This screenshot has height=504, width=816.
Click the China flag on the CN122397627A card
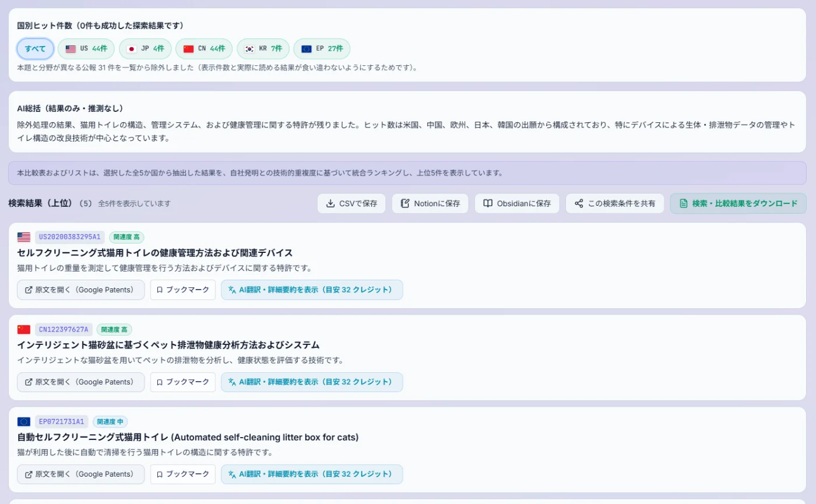point(24,329)
